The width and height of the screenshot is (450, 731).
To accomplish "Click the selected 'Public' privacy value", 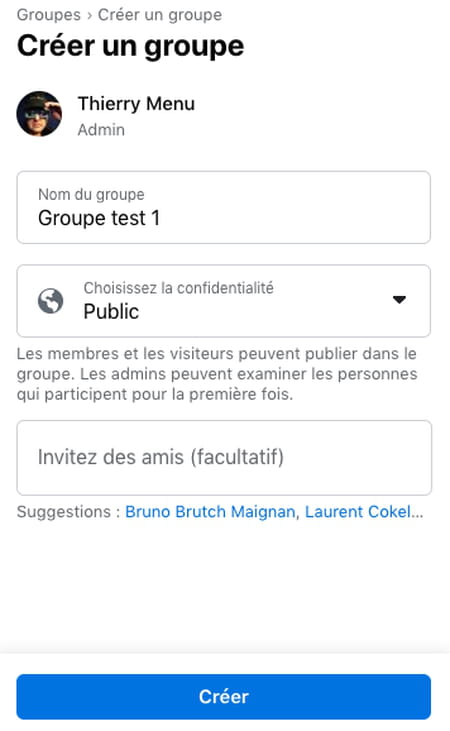I will pyautogui.click(x=111, y=311).
